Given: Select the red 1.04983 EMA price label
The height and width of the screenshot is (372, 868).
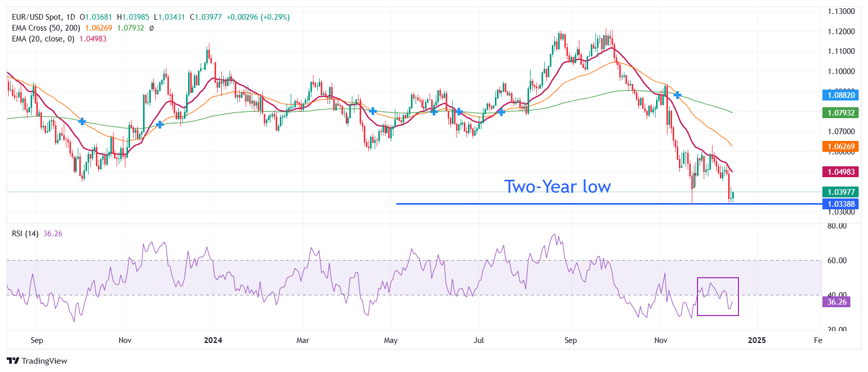Looking at the screenshot, I should (x=840, y=172).
